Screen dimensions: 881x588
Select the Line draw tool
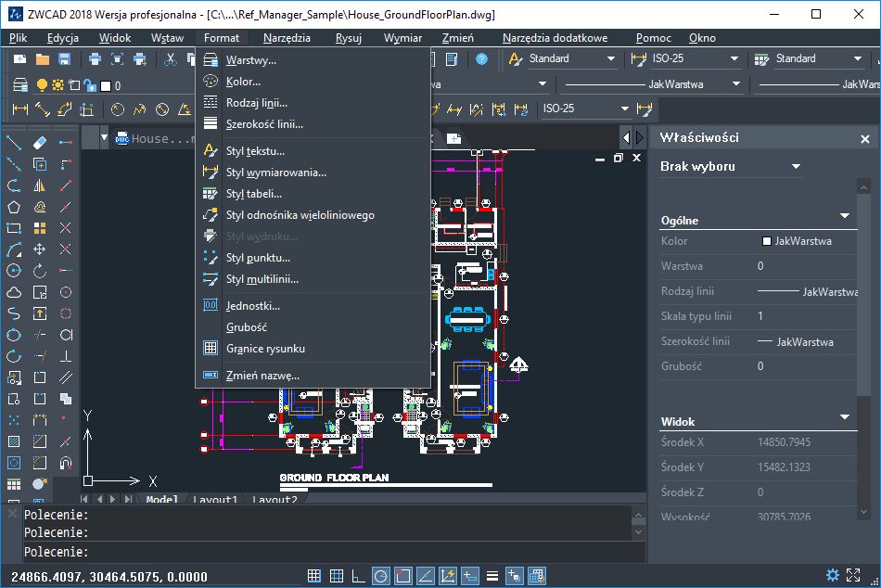(14, 143)
